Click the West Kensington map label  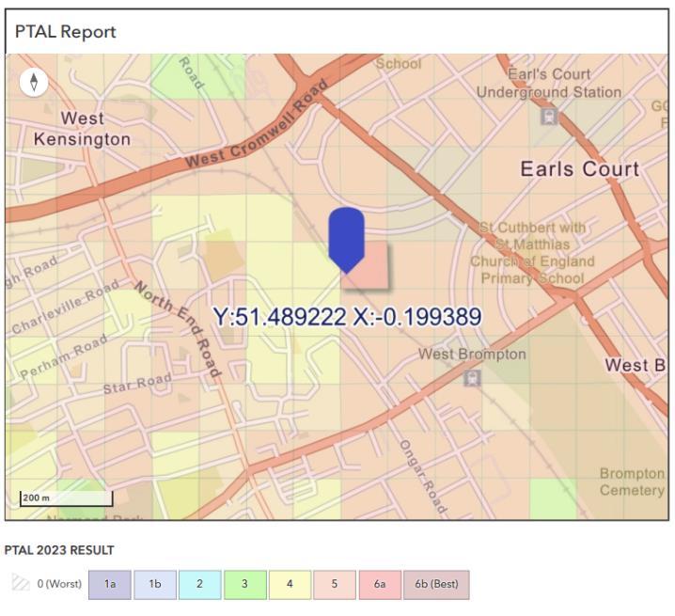tap(82, 129)
